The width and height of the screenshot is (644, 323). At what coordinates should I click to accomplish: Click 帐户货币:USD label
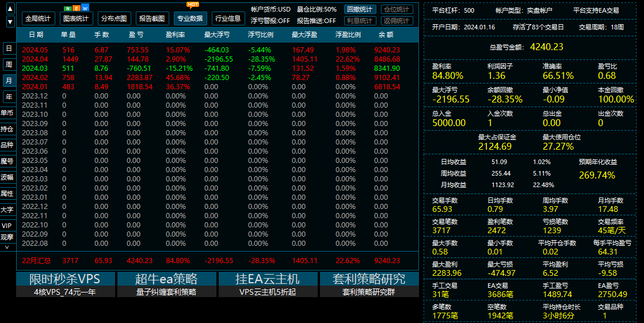[270, 9]
